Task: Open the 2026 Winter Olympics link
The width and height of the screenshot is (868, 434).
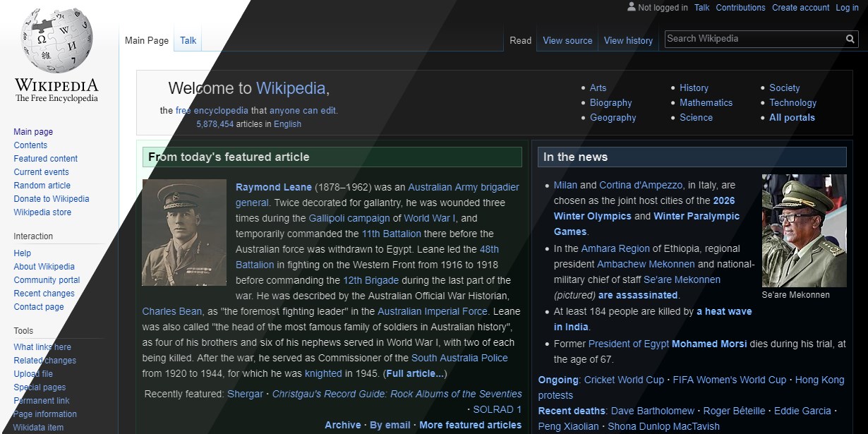Action: coord(644,208)
